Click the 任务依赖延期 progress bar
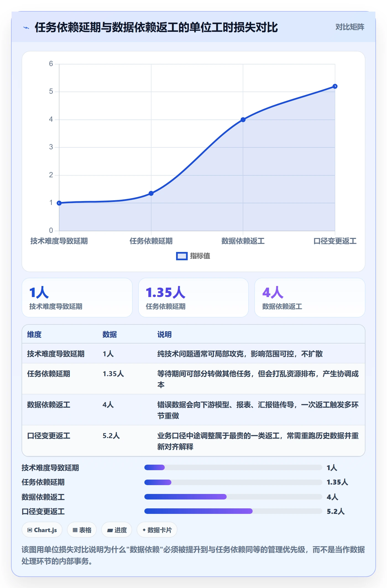387x588 pixels. click(x=233, y=482)
